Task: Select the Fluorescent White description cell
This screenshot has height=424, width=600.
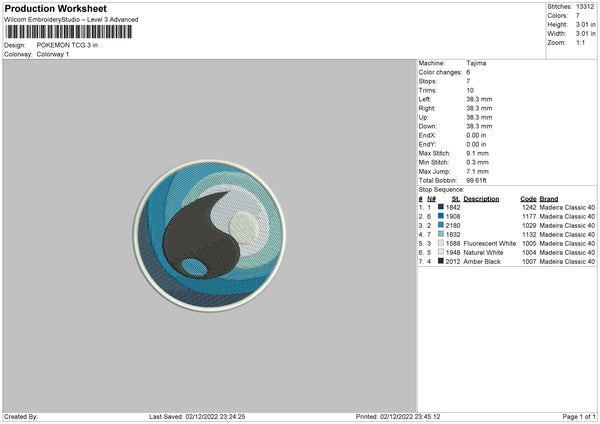Action: pos(489,243)
